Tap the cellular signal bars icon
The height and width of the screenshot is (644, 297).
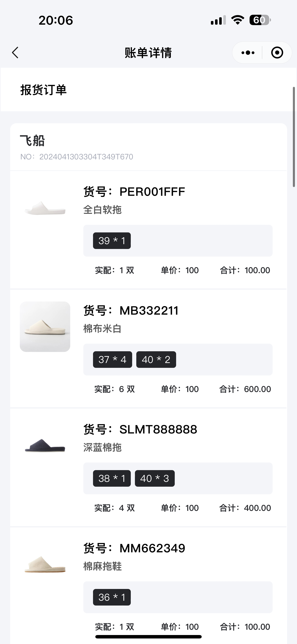(218, 20)
